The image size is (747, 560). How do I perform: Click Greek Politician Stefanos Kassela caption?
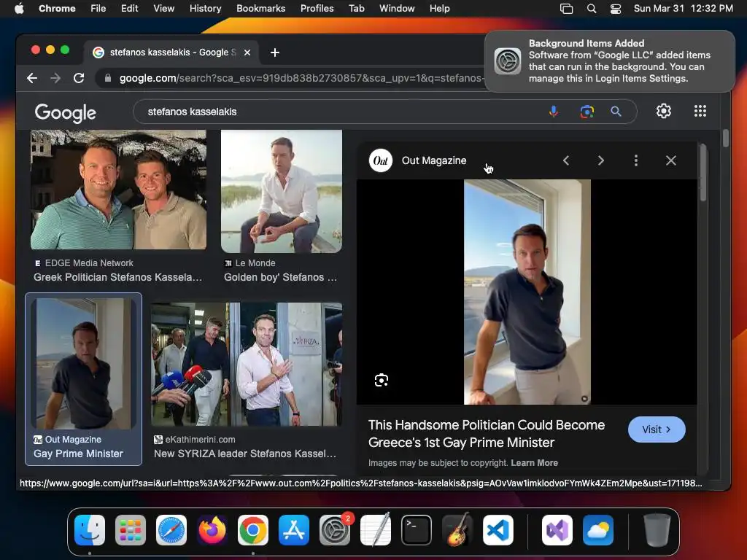(117, 277)
